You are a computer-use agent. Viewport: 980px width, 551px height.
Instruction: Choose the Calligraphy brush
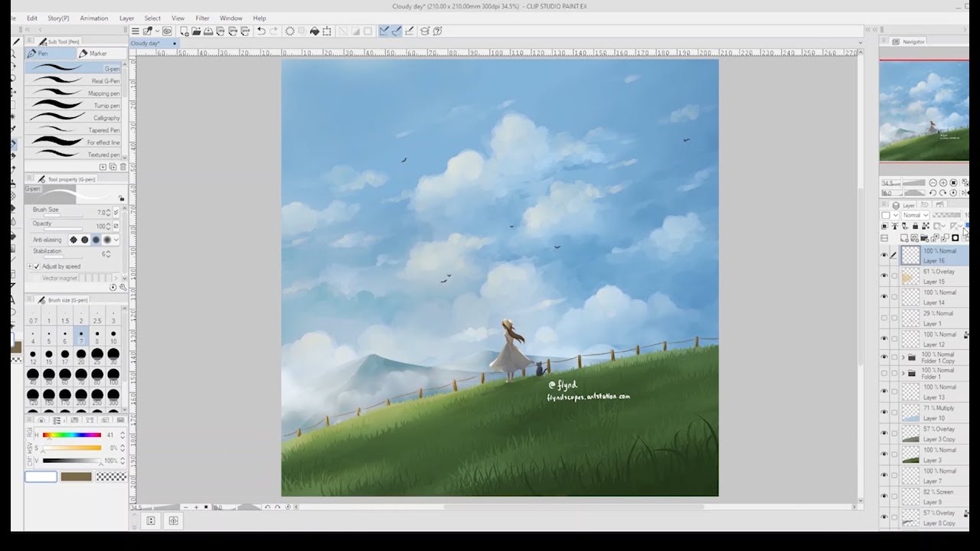coord(73,118)
